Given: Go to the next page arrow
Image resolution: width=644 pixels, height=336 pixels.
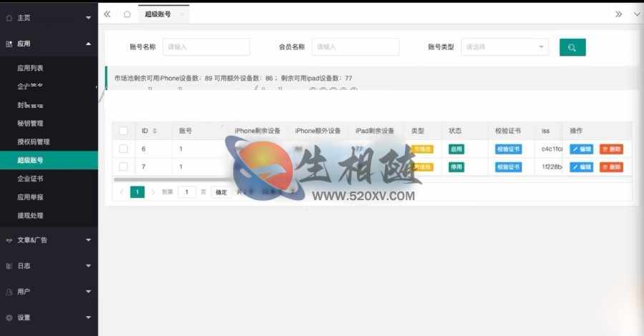Looking at the screenshot, I should 153,192.
